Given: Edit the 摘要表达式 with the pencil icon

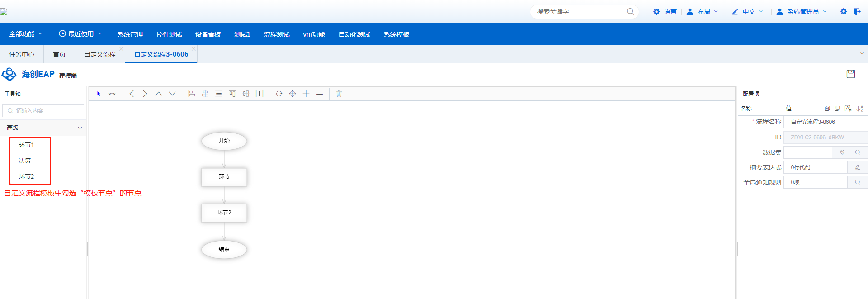Looking at the screenshot, I should [x=857, y=167].
